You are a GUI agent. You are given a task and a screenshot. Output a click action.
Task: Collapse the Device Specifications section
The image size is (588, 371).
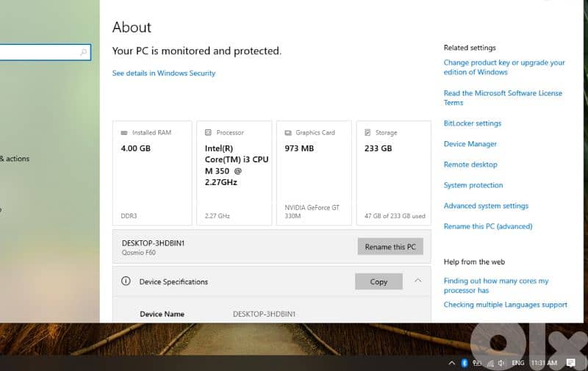coord(417,281)
